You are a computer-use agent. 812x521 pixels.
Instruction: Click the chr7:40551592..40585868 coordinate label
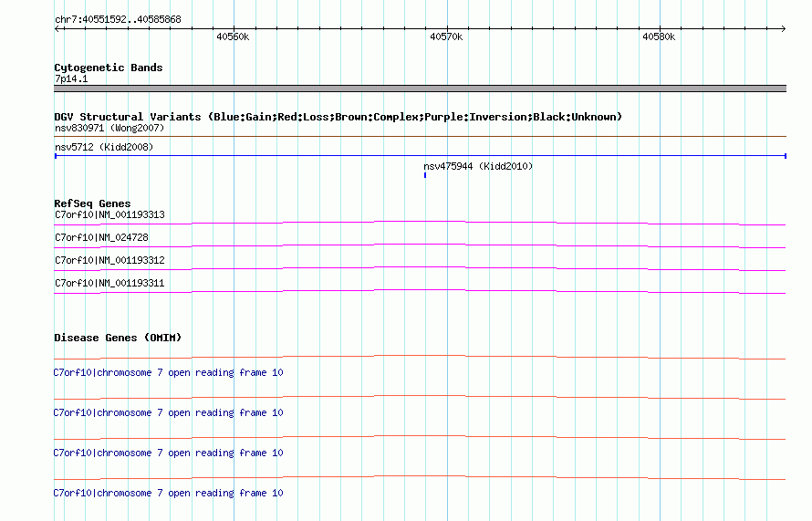[x=118, y=19]
